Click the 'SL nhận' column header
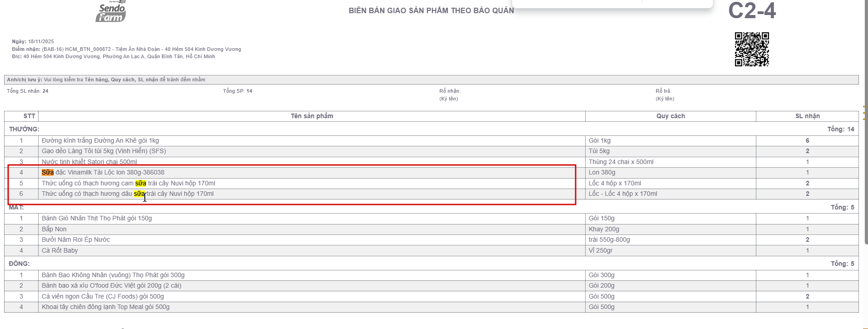The height and width of the screenshot is (329, 868). [x=807, y=116]
